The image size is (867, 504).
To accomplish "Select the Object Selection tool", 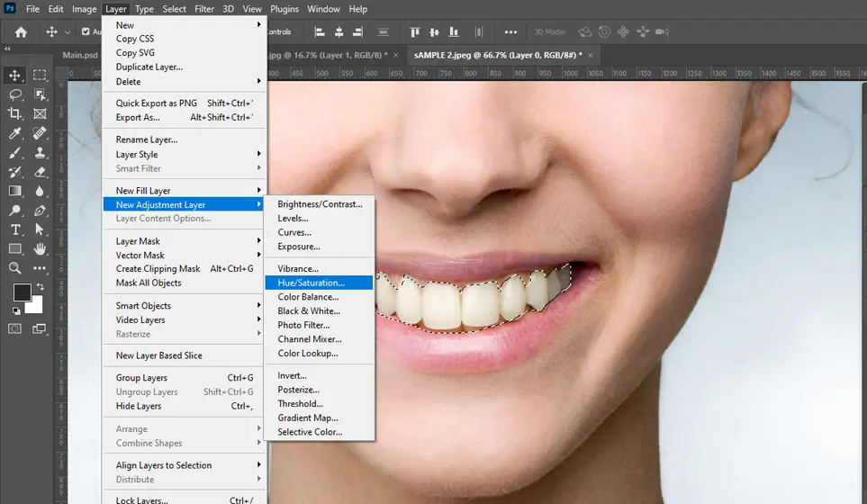I will (40, 94).
